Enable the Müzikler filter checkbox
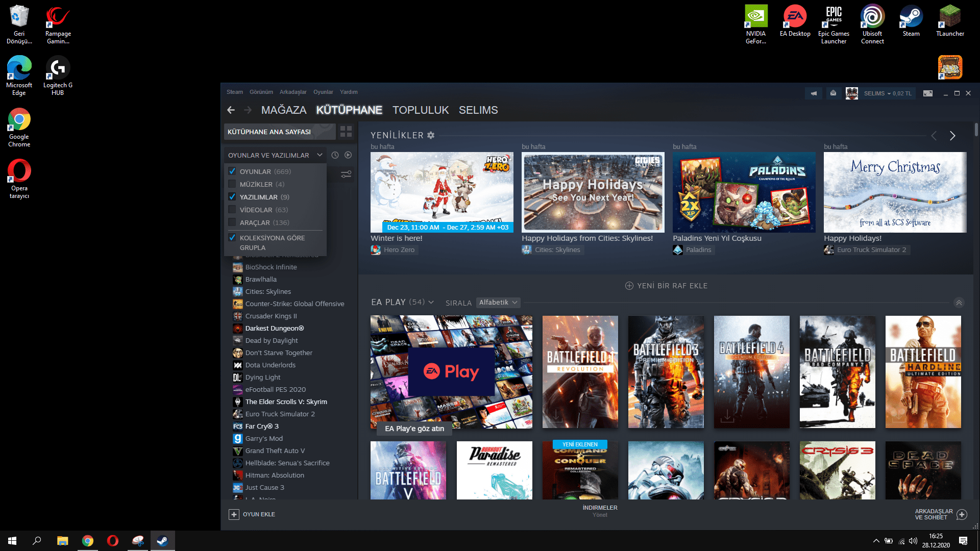Screen dimensions: 980x551 [232, 184]
